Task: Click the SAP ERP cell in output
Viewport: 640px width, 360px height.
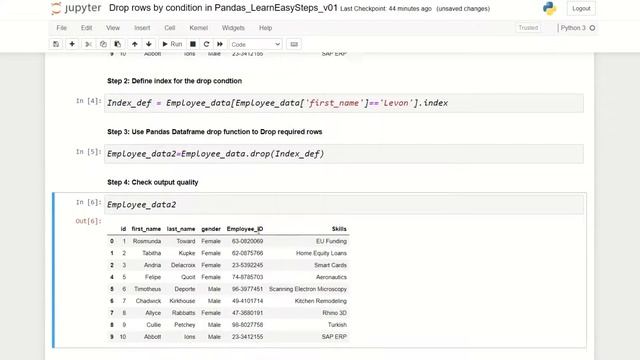Action: pos(334,337)
